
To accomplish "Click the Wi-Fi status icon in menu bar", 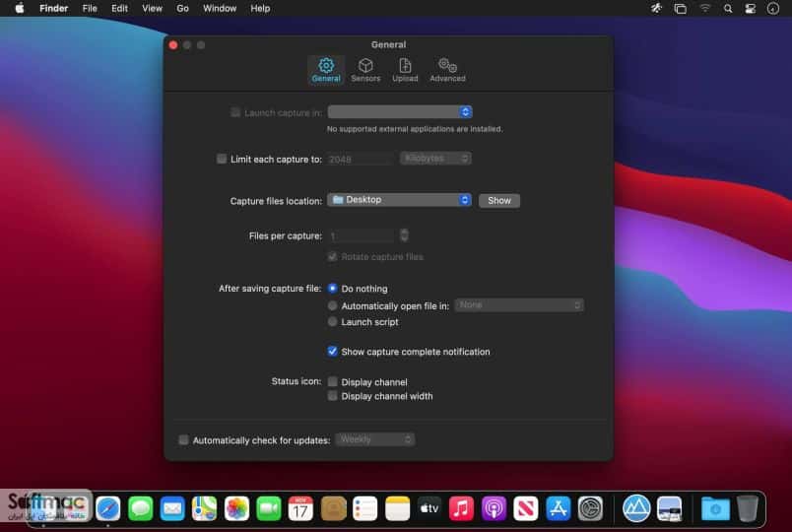I will click(704, 8).
